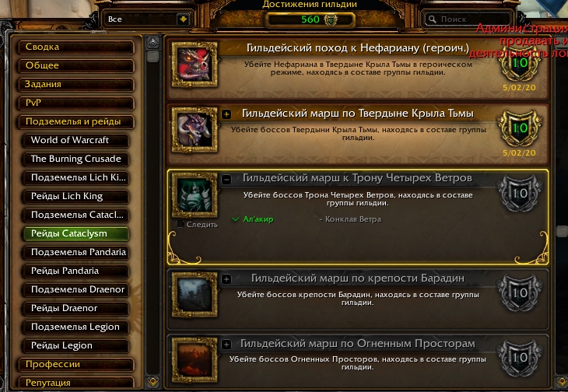Expand the Твердыне Крыла Тьмы achievement criteria
The image size is (568, 392).
pyautogui.click(x=226, y=114)
